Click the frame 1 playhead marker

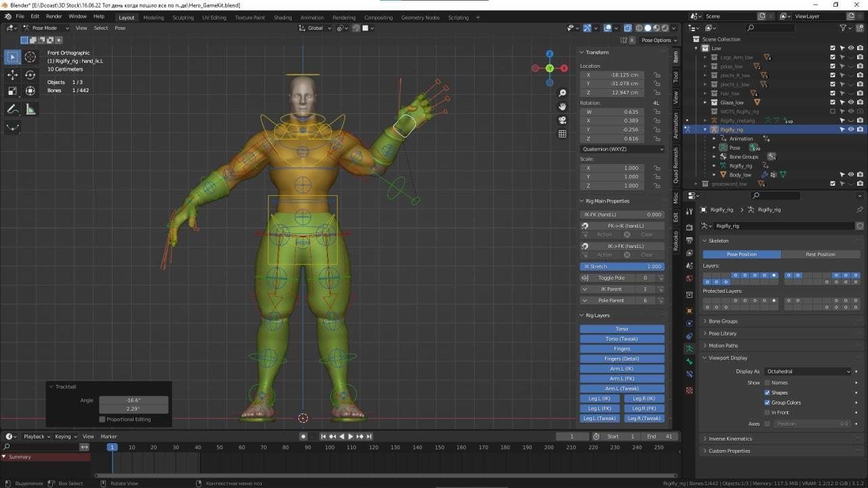coord(113,447)
